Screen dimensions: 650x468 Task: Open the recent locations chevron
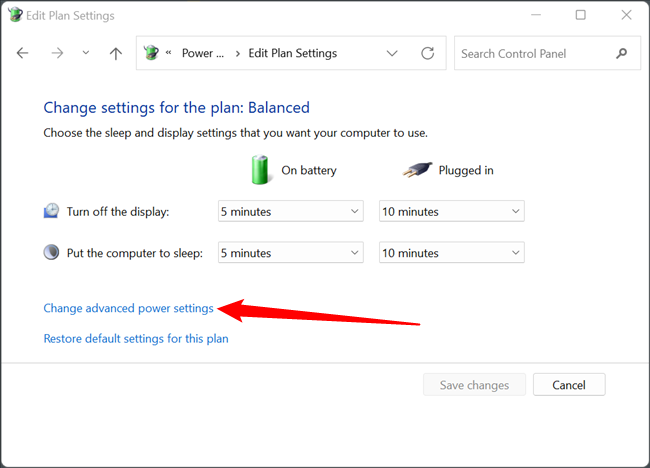[86, 53]
